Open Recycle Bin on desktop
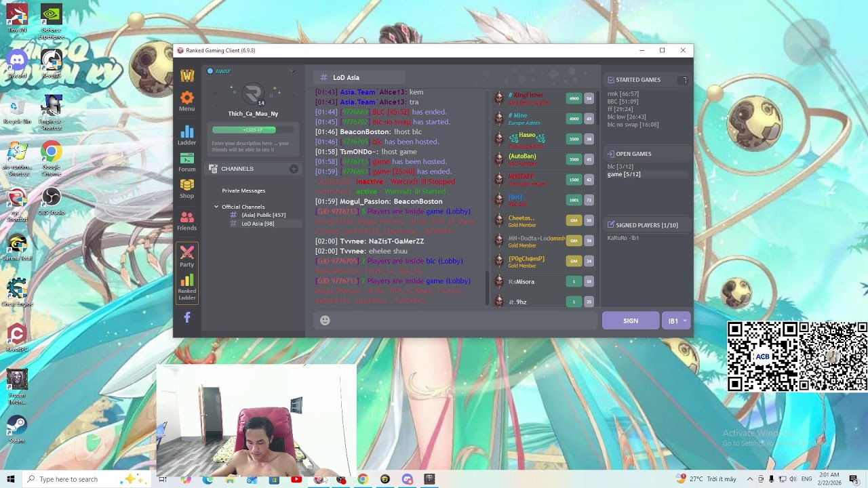The image size is (868, 488). click(17, 110)
